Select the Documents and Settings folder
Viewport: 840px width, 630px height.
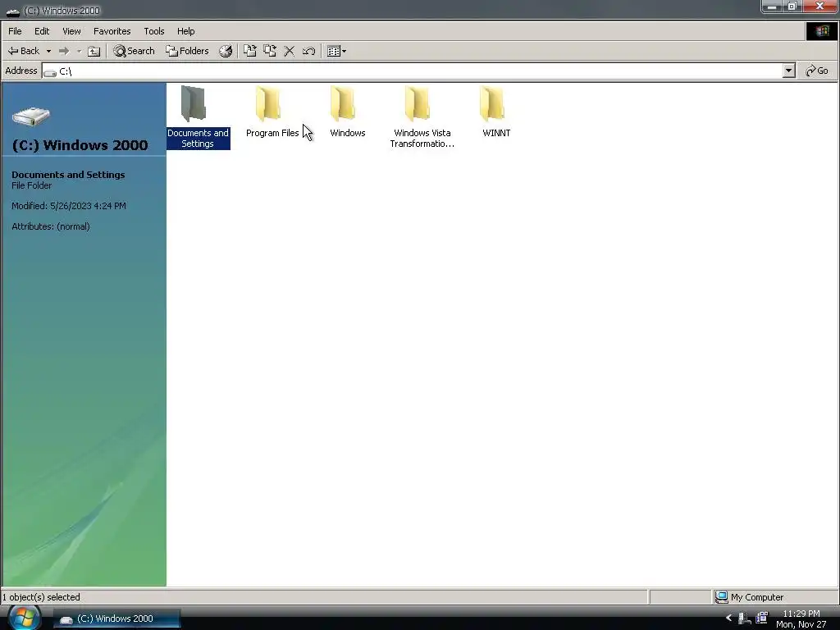pyautogui.click(x=198, y=117)
